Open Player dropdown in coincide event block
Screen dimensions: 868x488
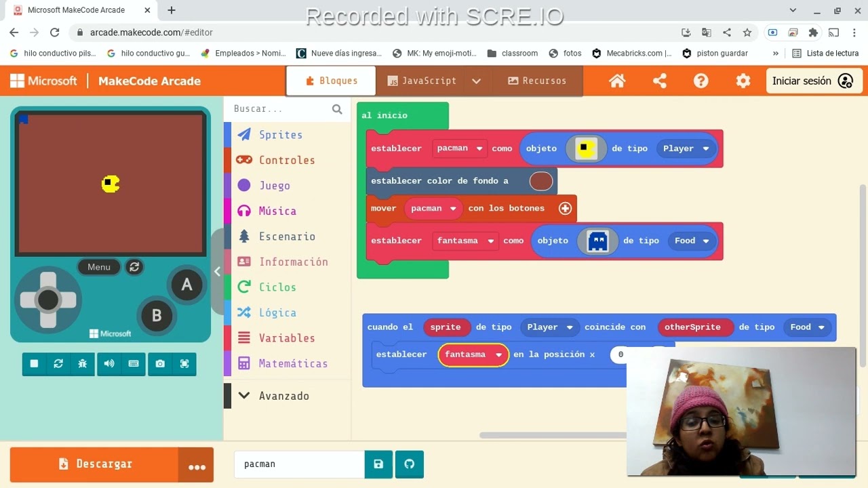[x=550, y=327]
